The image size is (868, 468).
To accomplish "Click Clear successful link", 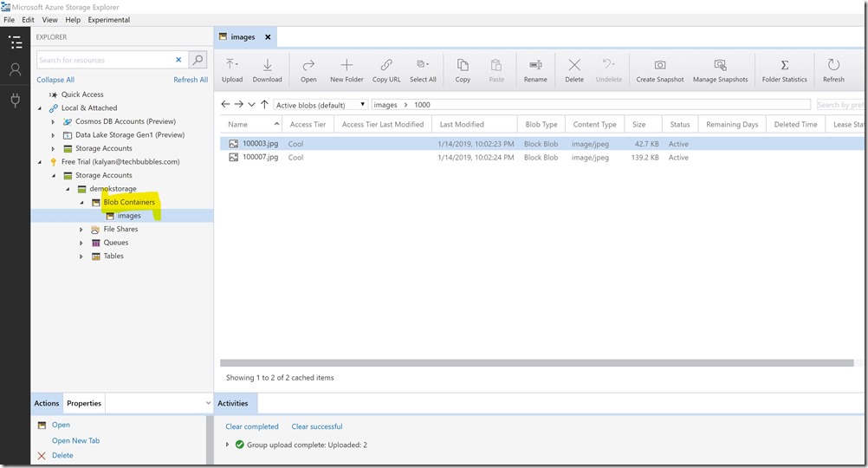I will (x=317, y=426).
